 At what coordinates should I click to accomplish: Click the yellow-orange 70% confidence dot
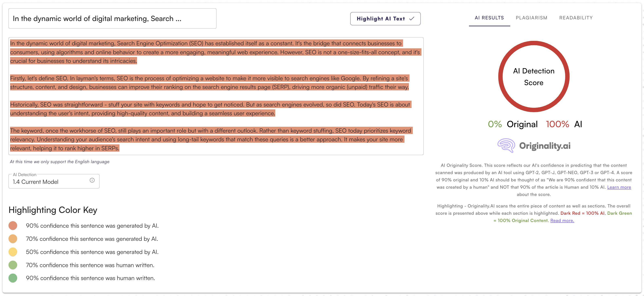[x=14, y=238]
